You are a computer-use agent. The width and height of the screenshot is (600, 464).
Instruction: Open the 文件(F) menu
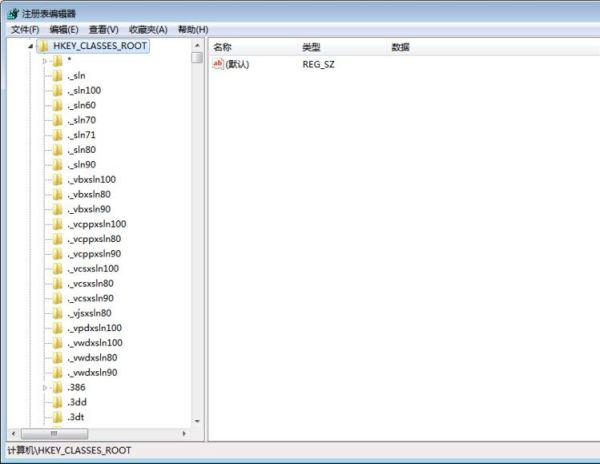click(24, 30)
